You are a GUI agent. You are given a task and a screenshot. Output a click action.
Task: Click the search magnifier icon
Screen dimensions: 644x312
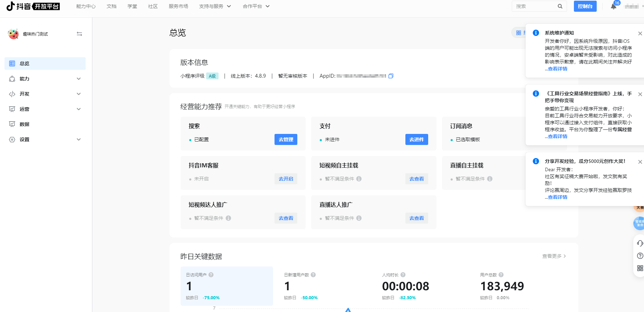(x=560, y=6)
